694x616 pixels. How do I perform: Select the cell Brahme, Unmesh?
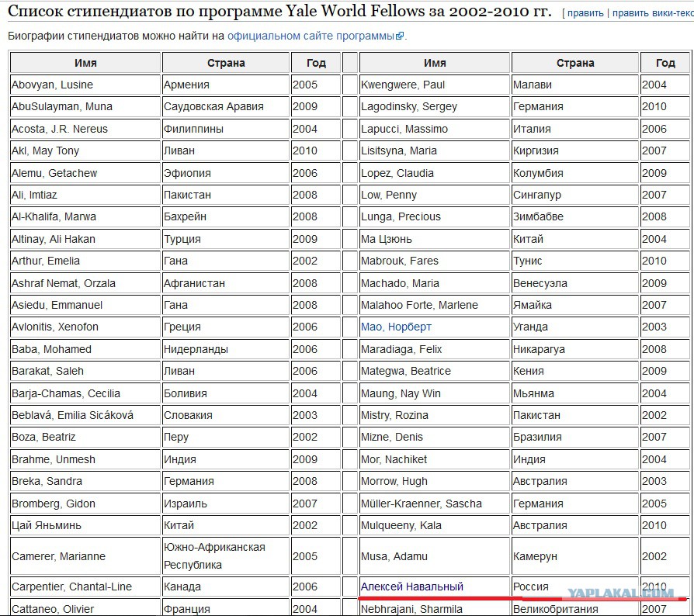tap(85, 459)
